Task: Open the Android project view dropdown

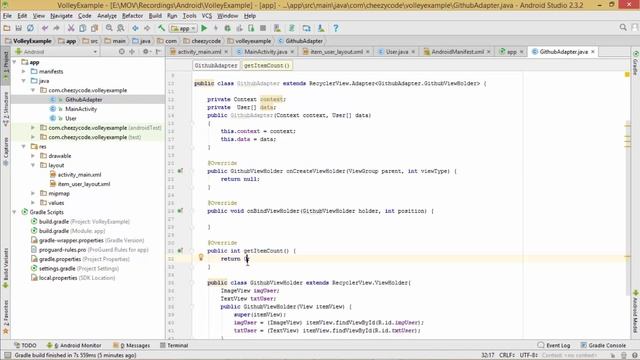Action: tap(56, 52)
